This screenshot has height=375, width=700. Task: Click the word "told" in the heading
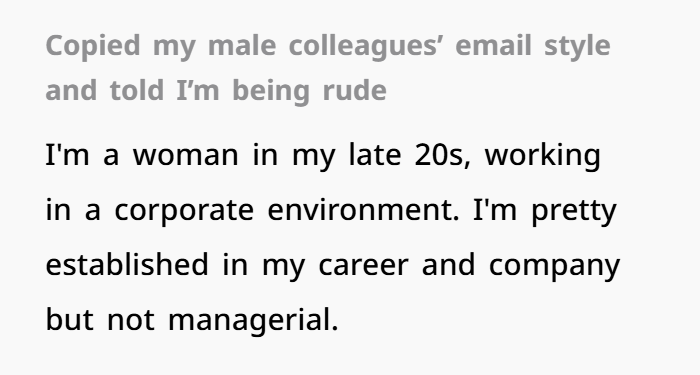point(137,91)
